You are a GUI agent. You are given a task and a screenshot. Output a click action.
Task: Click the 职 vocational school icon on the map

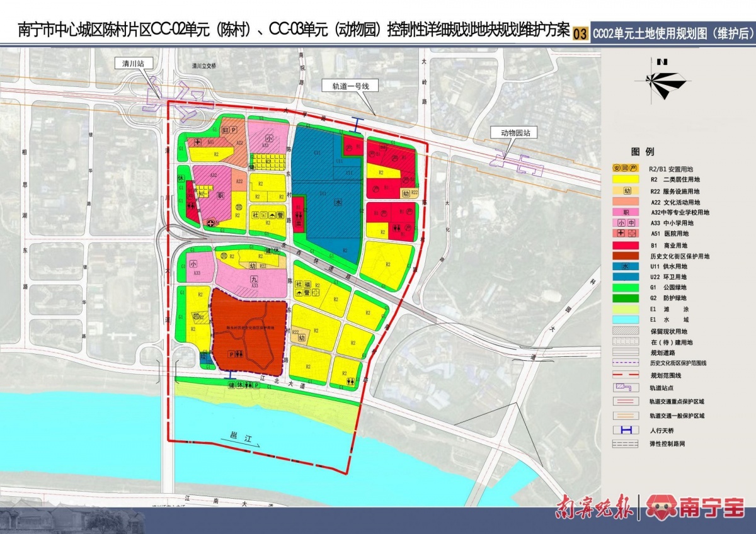click(220, 196)
